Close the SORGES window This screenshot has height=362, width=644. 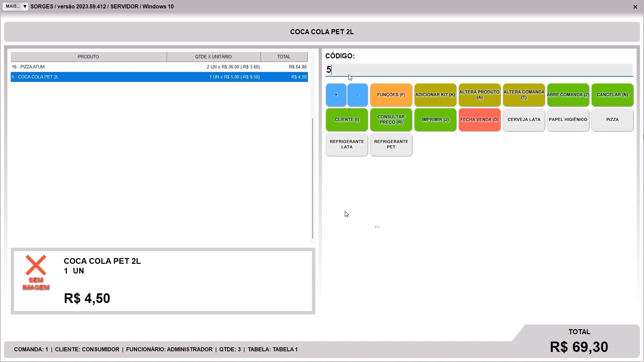[635, 7]
